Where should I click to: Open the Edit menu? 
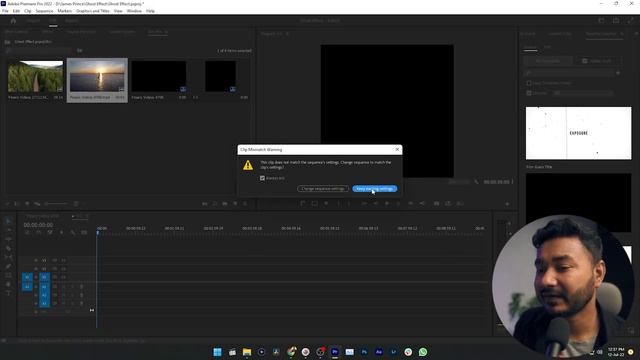16,11
